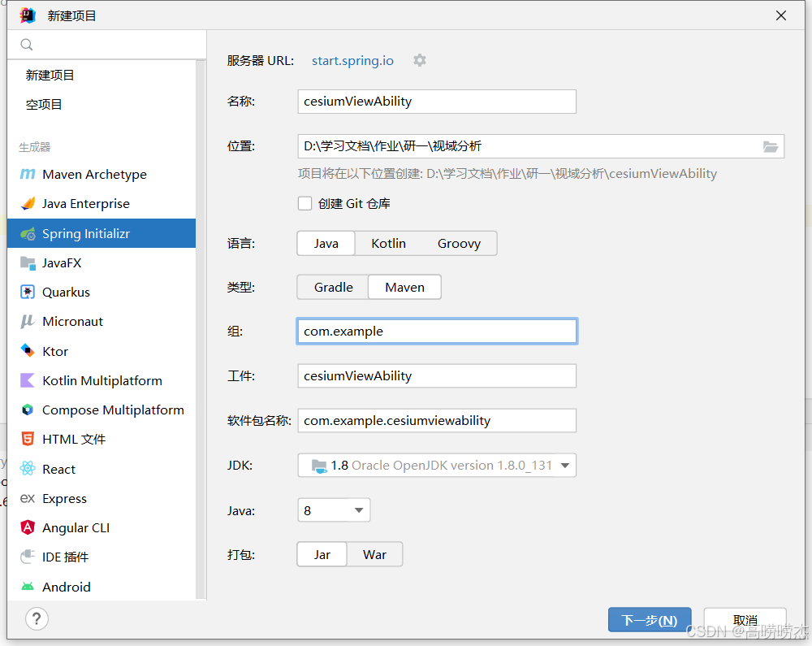812x646 pixels.
Task: Open help with question mark button
Action: coord(37,618)
